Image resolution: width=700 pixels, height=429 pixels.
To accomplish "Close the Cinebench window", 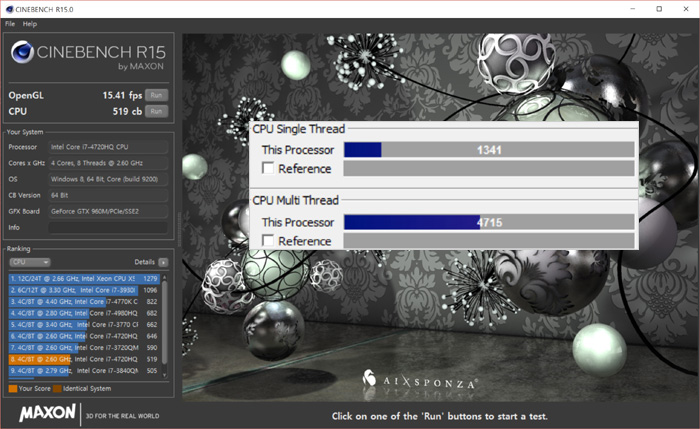I will point(686,9).
